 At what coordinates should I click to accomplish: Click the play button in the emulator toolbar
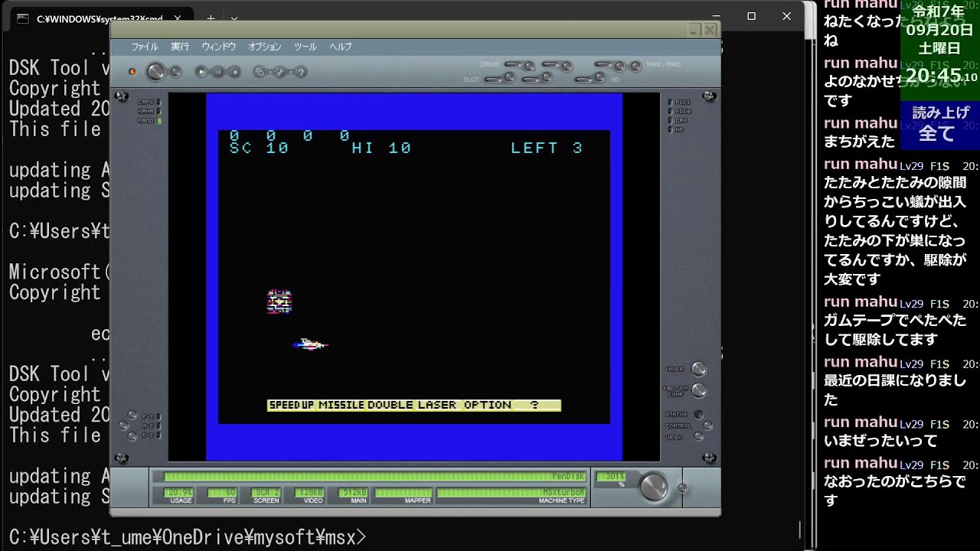[201, 72]
